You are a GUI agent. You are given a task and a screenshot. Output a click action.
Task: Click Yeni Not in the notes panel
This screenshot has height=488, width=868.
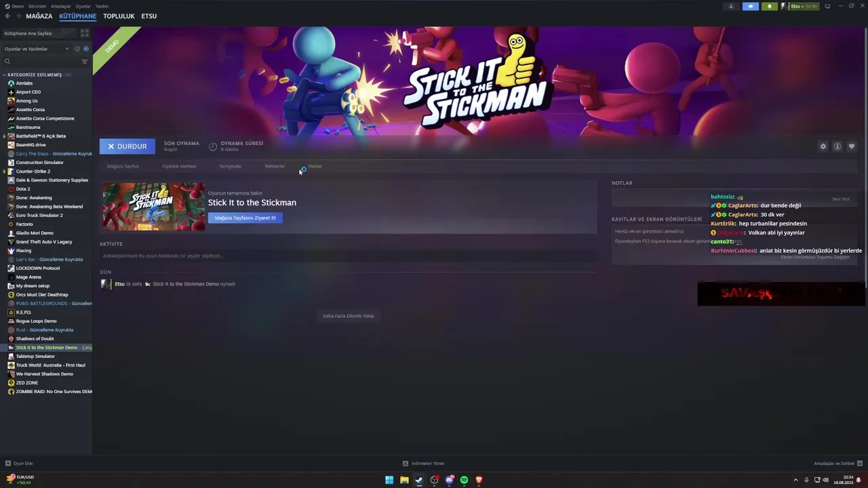[841, 199]
